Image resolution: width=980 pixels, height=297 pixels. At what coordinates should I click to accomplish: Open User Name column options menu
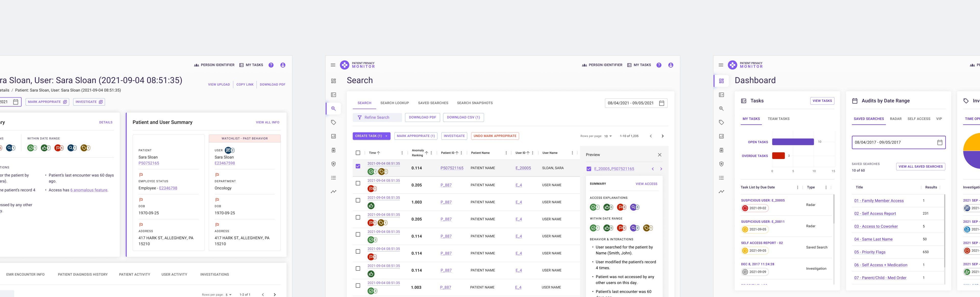(572, 153)
